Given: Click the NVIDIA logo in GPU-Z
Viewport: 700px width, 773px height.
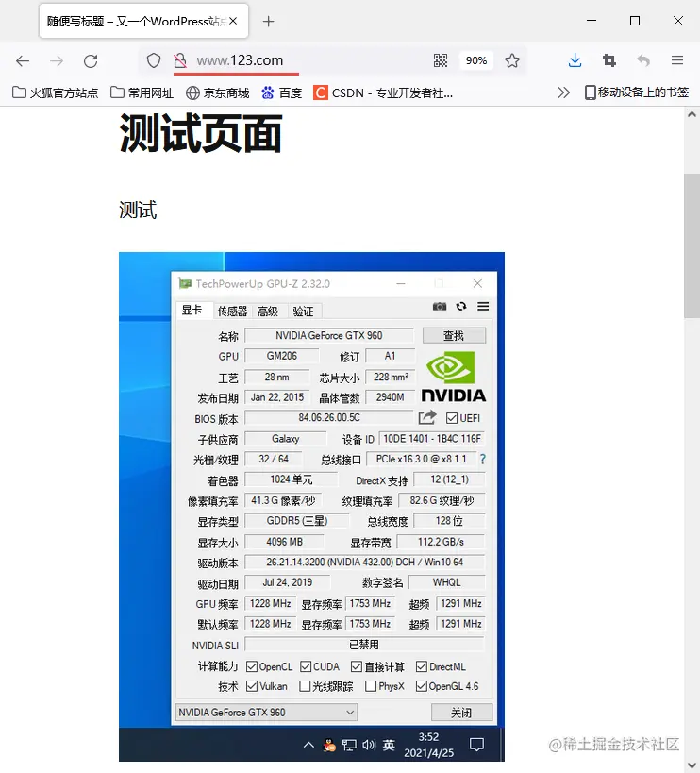Looking at the screenshot, I should pyautogui.click(x=454, y=377).
